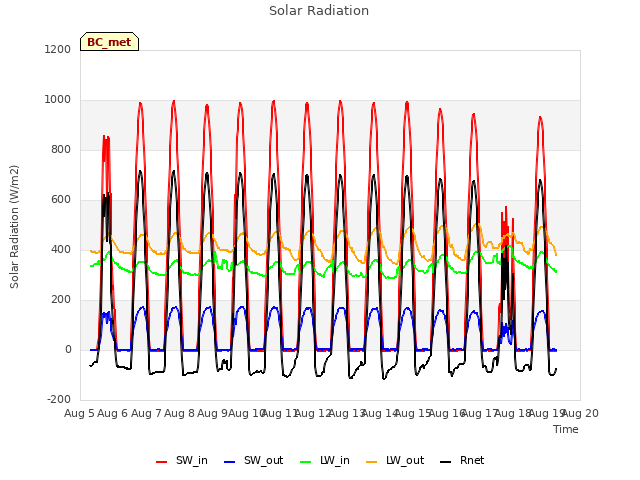Click the Aug 6 x-axis label
640x480 pixels.
[113, 413]
